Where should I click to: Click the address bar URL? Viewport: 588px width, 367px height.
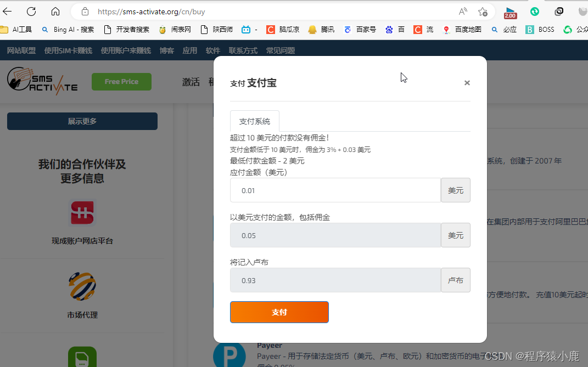tap(151, 12)
